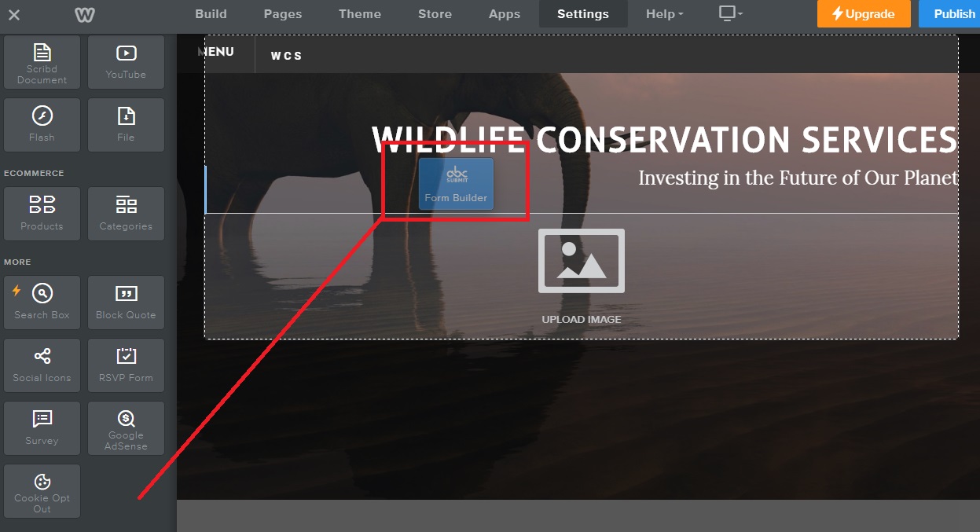Select the Cookie Opt Out element
Screen dimensions: 980x532
click(x=42, y=491)
